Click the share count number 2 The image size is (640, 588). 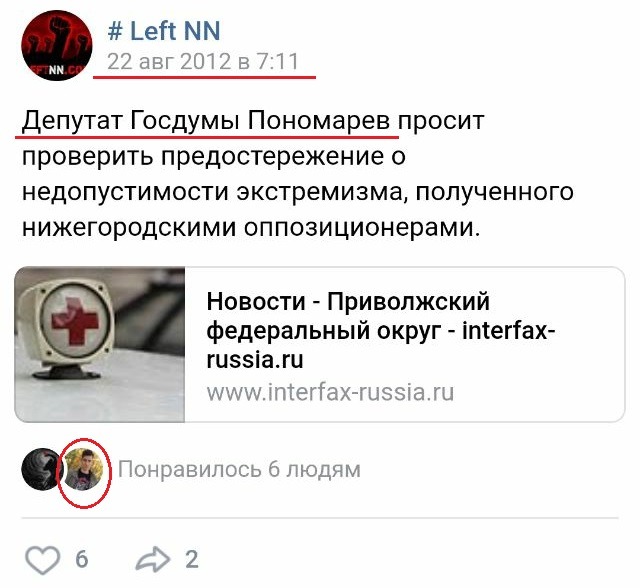coord(192,559)
